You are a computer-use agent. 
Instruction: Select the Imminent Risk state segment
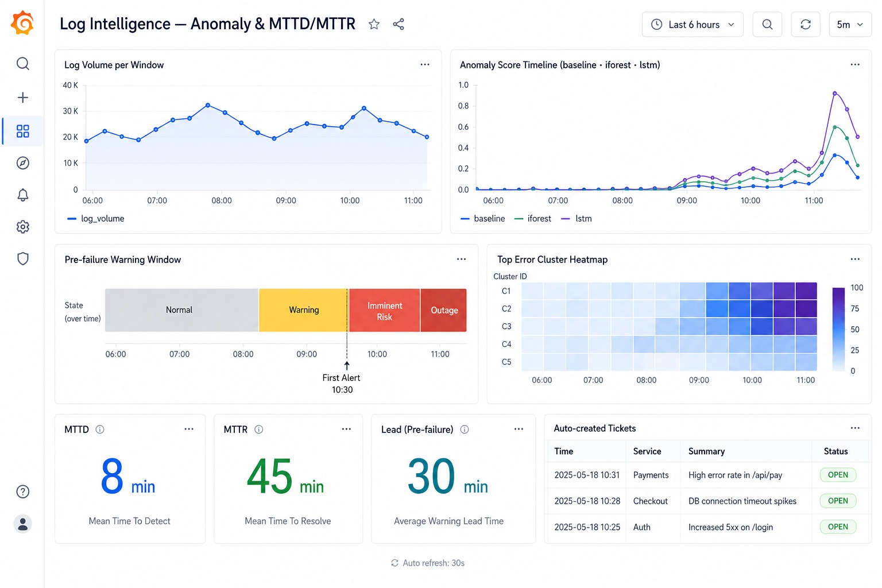[x=385, y=310]
